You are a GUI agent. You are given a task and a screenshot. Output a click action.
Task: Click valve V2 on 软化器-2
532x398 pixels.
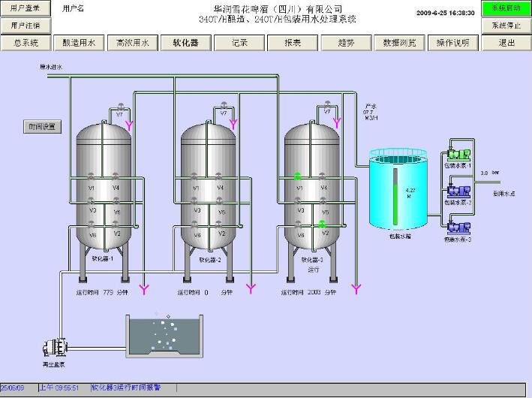pyautogui.click(x=219, y=225)
